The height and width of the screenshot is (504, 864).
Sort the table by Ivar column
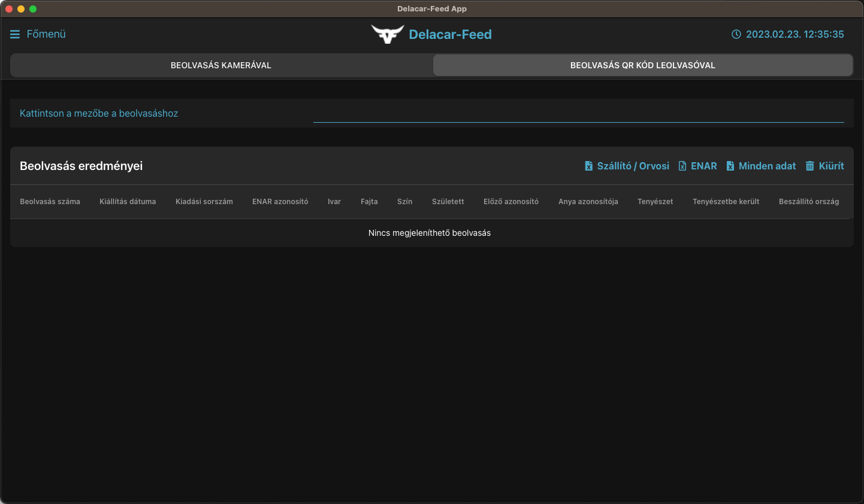click(x=334, y=202)
